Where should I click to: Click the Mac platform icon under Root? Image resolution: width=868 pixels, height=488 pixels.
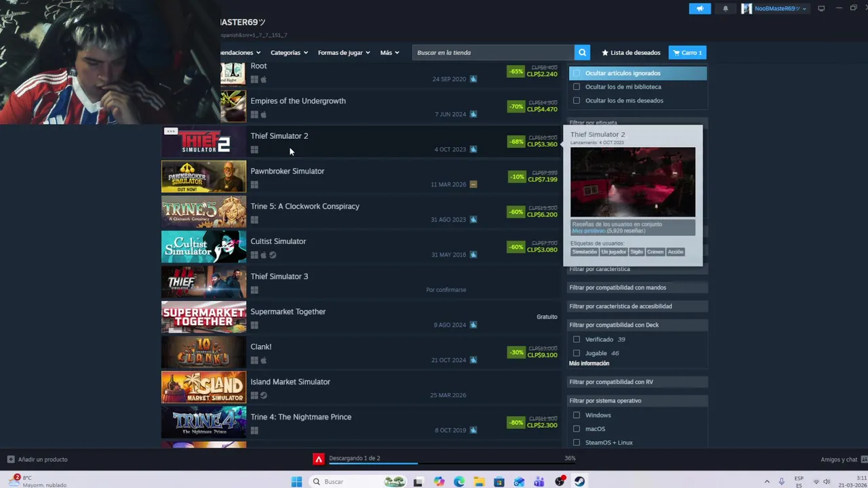tap(264, 79)
